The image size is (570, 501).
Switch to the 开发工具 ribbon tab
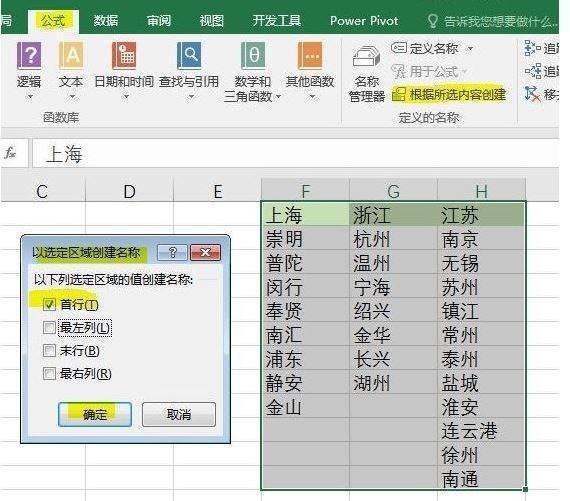(x=277, y=21)
